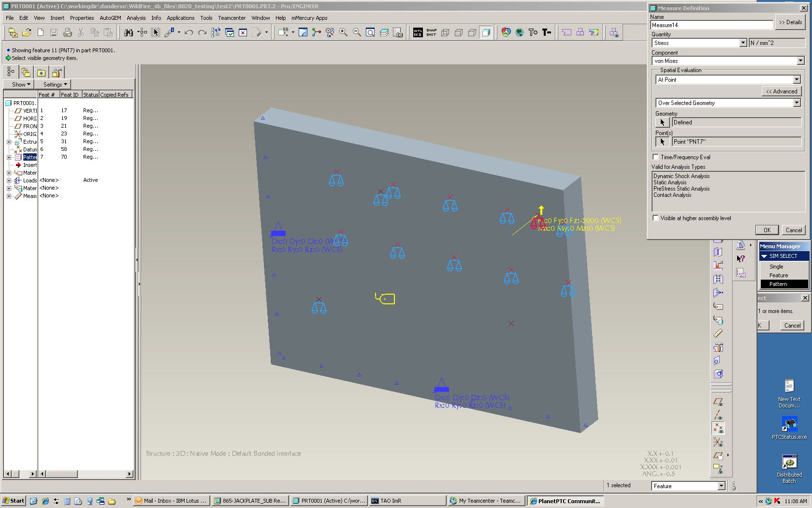The height and width of the screenshot is (508, 812).
Task: Click the rainbow fringe results icon
Action: [x=594, y=32]
